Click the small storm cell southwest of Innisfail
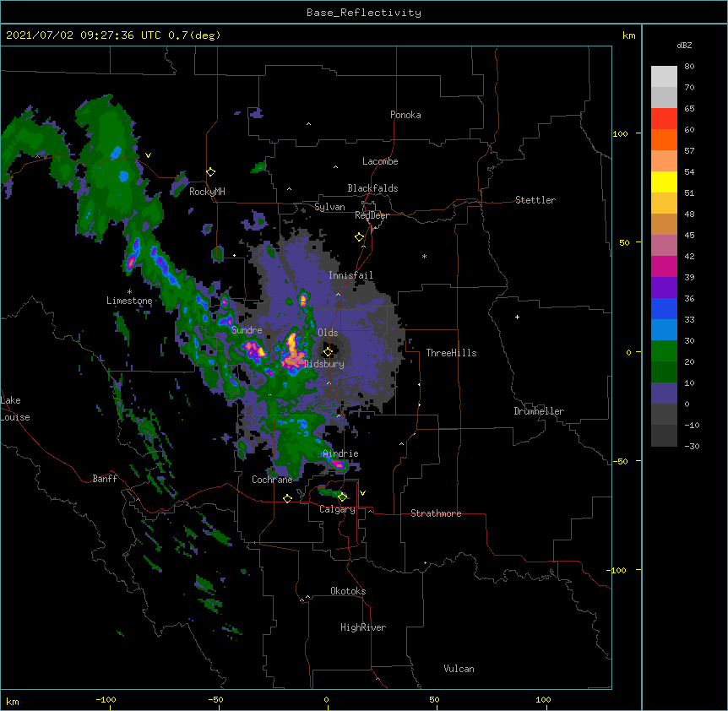The image size is (728, 711). [302, 298]
